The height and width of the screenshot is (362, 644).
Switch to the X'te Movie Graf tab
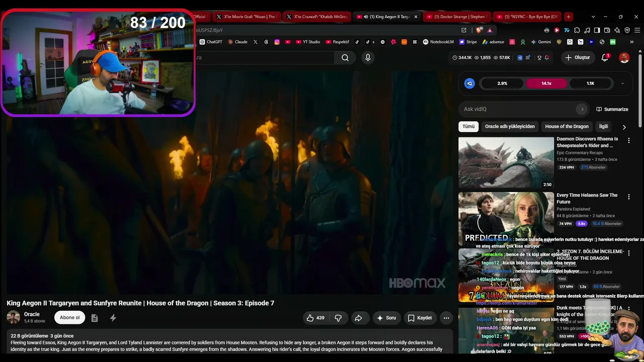pos(247,17)
